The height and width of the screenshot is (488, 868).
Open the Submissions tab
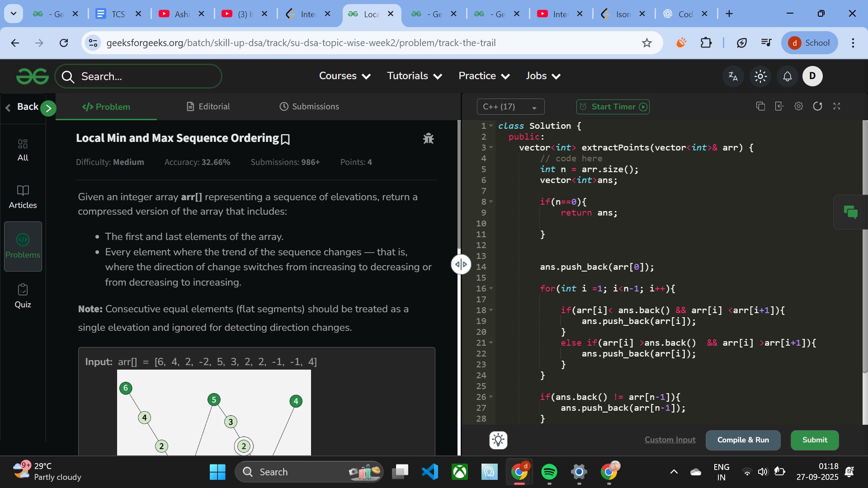[x=309, y=107]
